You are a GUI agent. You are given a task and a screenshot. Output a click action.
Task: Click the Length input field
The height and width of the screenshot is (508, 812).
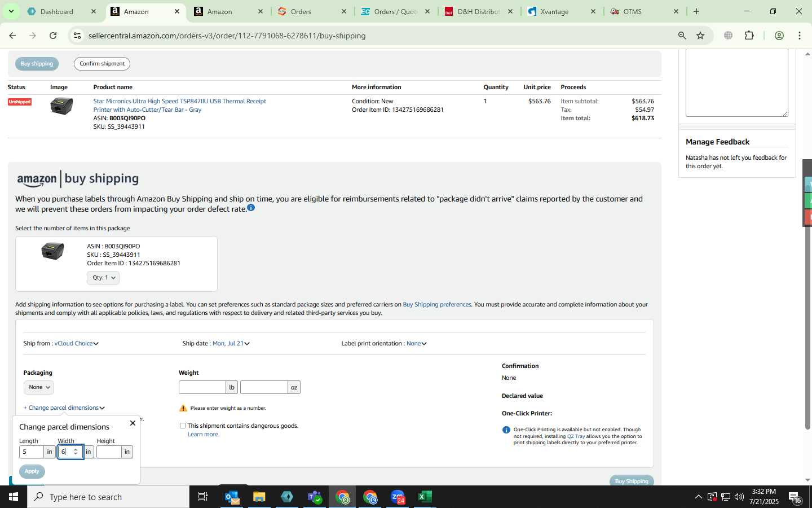pyautogui.click(x=32, y=452)
